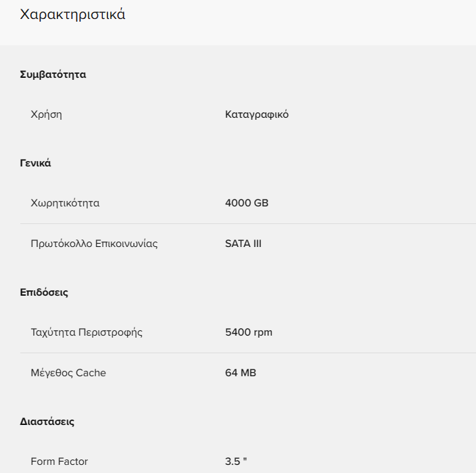Viewport: 476px width, 473px height.
Task: Select the Συμβατότητα section title
Action: pyautogui.click(x=53, y=74)
